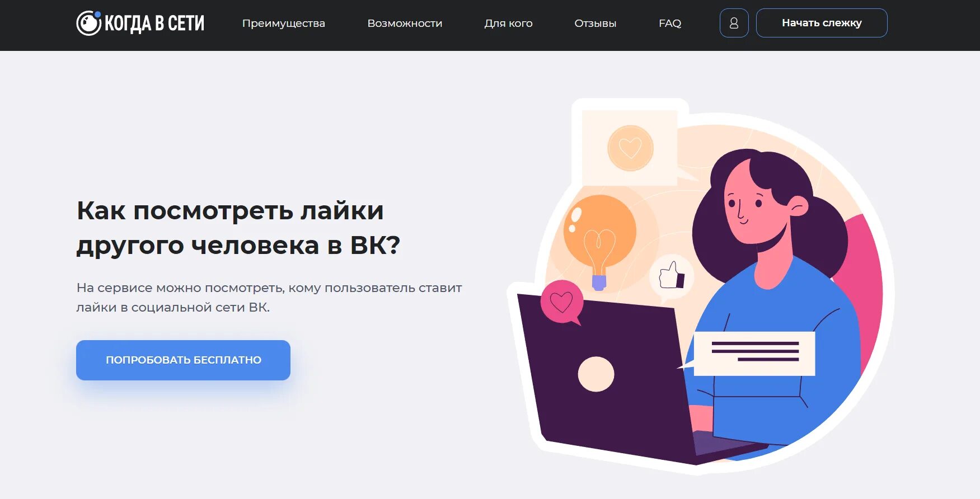Image resolution: width=980 pixels, height=499 pixels.
Task: Open the Отзывы section link
Action: click(595, 23)
